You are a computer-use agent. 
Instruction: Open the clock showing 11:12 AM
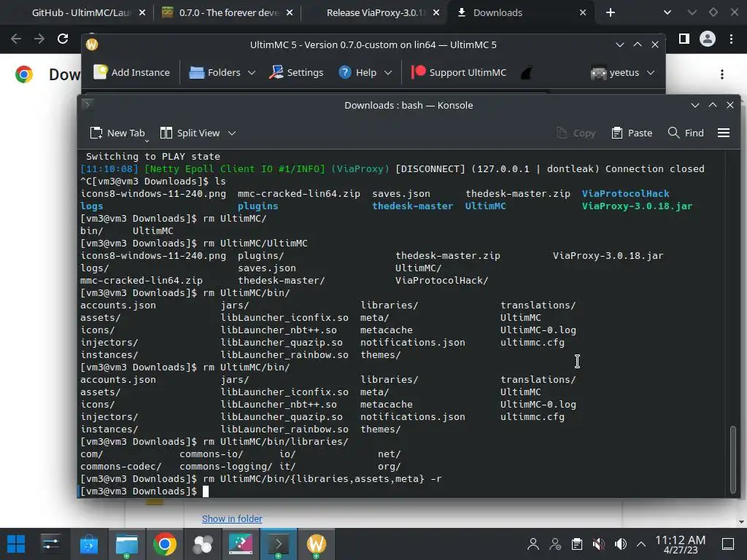[681, 544]
